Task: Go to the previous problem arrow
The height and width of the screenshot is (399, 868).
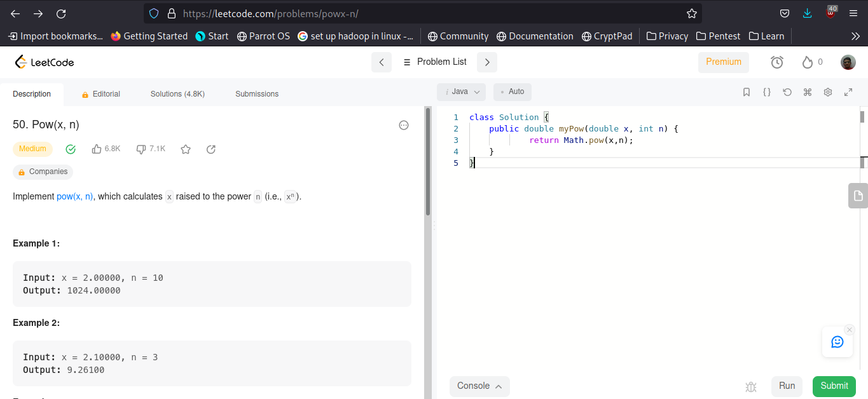Action: coord(382,62)
